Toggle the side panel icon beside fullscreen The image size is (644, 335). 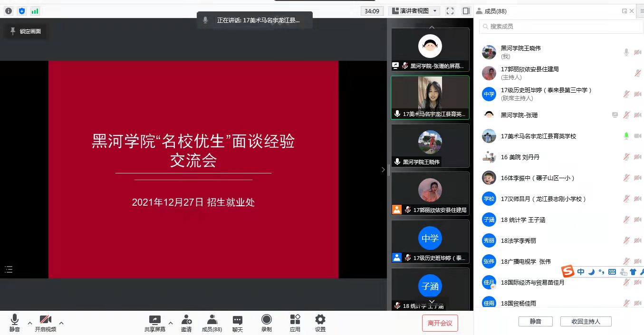466,11
